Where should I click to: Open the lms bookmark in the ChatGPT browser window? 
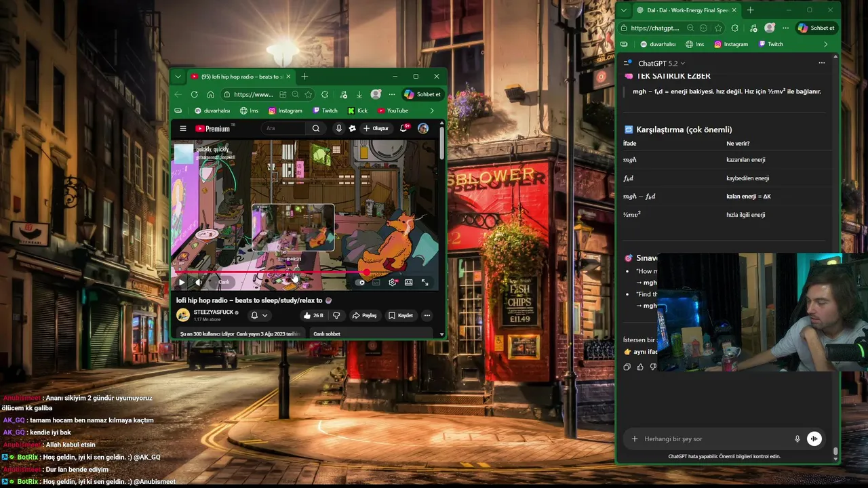[695, 44]
